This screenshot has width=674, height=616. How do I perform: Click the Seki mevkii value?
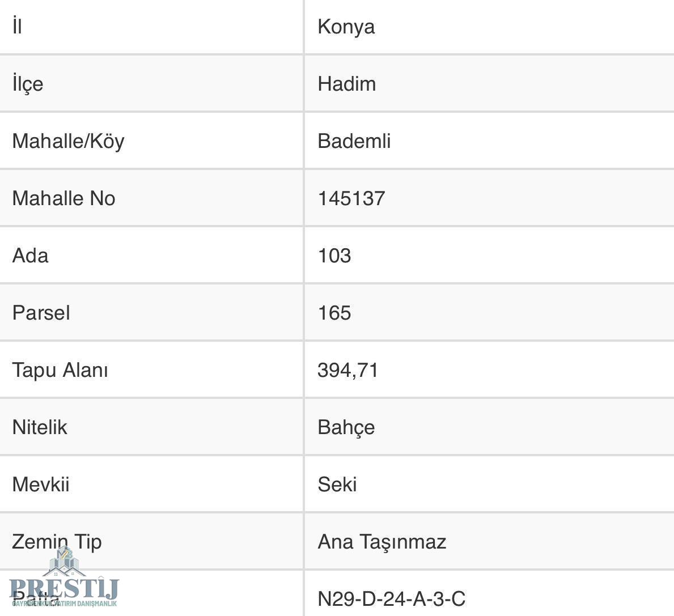(x=337, y=485)
